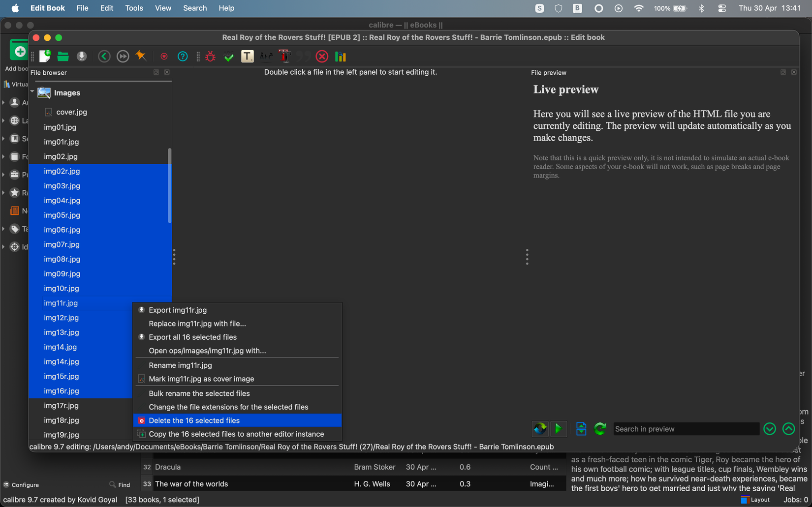Open the Search menu in the menu bar
812x507 pixels.
195,8
